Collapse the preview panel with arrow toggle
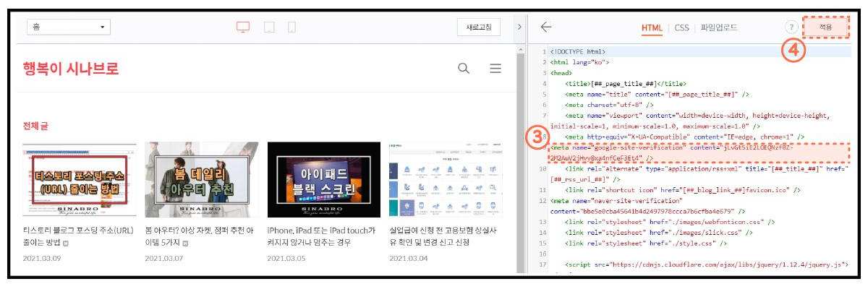This screenshot has height=284, width=868. coord(519,27)
